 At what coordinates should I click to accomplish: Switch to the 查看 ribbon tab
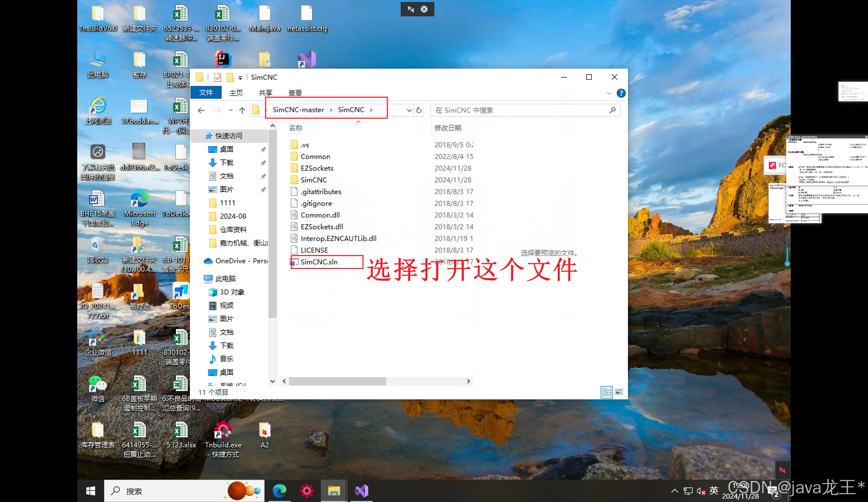click(x=295, y=93)
